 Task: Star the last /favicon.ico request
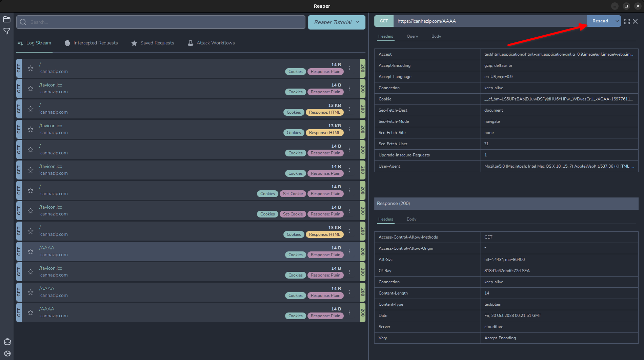click(x=31, y=272)
